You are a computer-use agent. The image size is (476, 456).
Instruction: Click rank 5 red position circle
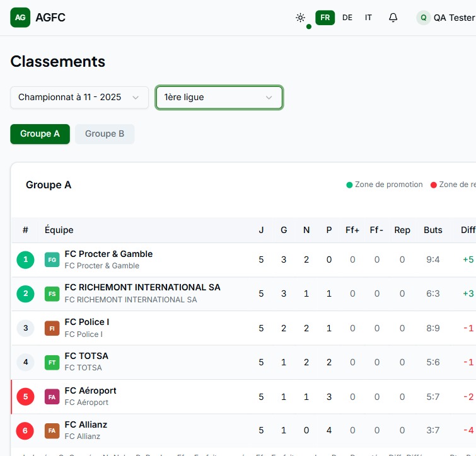pyautogui.click(x=25, y=397)
